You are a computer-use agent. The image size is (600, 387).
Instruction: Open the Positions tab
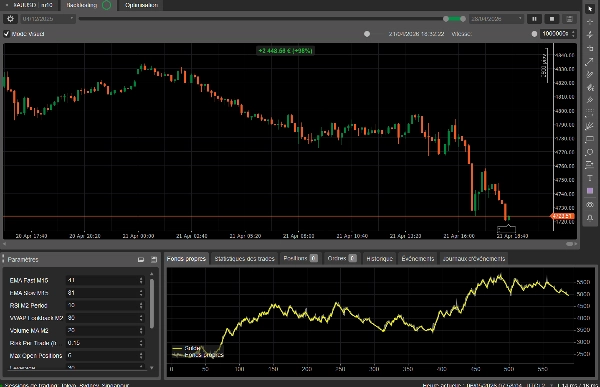(301, 259)
